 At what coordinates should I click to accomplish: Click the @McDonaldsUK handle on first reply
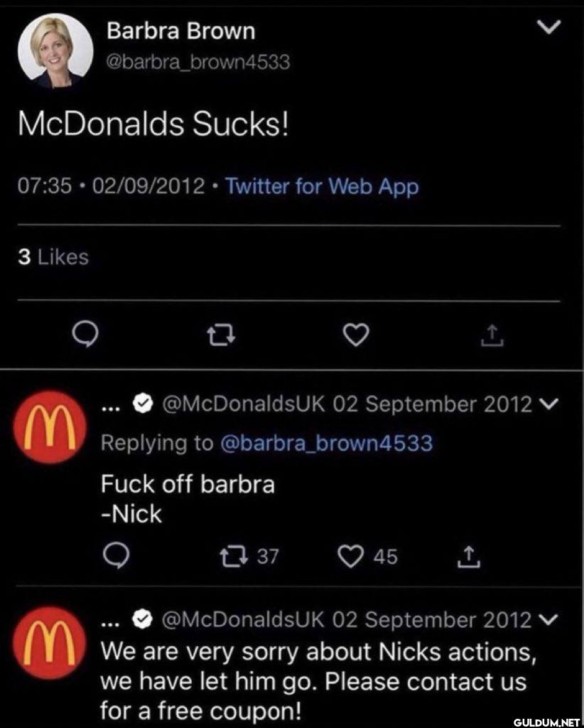244,405
